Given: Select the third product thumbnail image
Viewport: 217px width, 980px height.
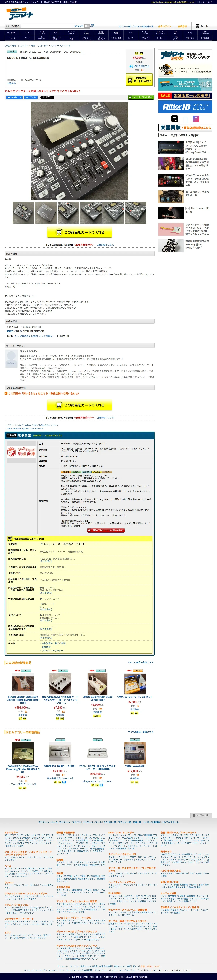Looking at the screenshot, I should pos(68,212).
